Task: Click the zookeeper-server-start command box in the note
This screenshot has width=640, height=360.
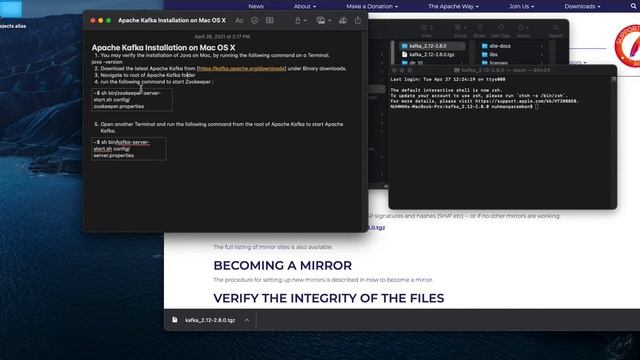Action: [132, 100]
